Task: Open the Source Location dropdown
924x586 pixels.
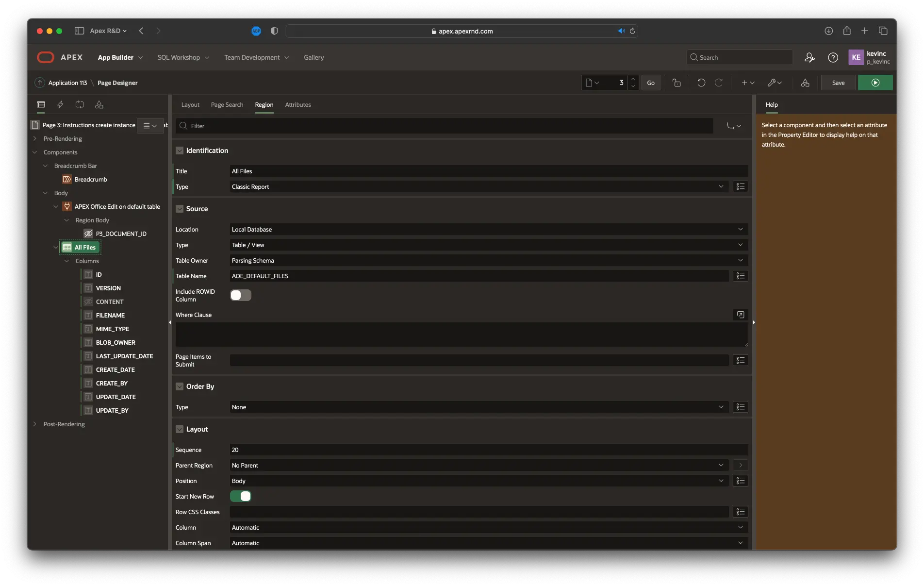Action: click(x=489, y=229)
